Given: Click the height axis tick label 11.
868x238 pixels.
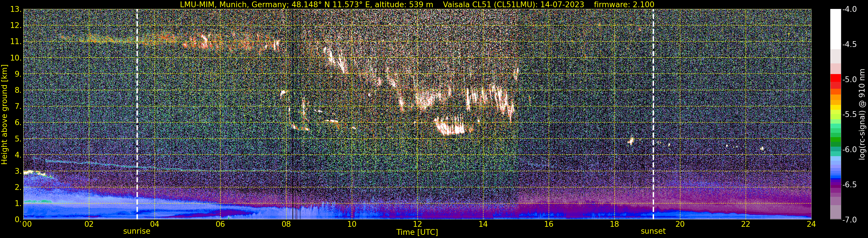Looking at the screenshot, I should (x=16, y=41).
